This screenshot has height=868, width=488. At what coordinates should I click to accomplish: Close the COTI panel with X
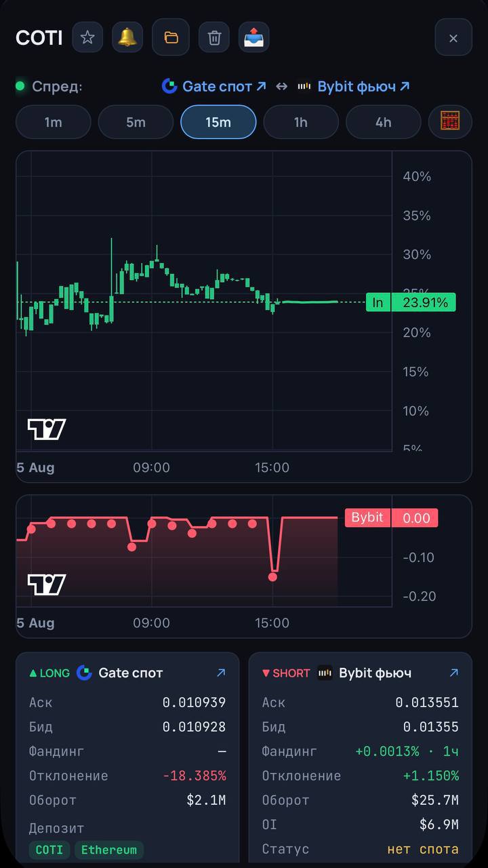click(x=453, y=38)
